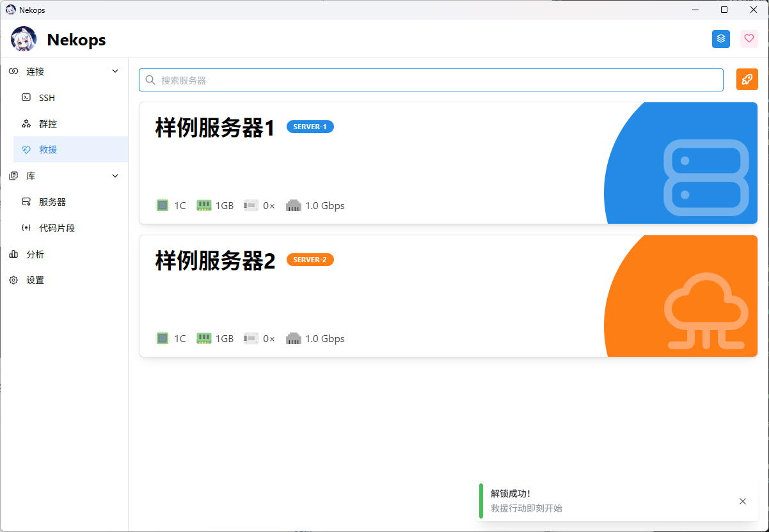The width and height of the screenshot is (769, 532).
Task: Click the CPU chip icon on 样例服务器1
Action: click(x=163, y=205)
